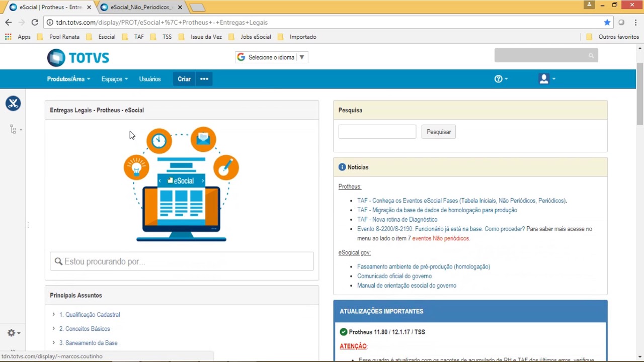Image resolution: width=644 pixels, height=362 pixels.
Task: Click the Google translate G icon
Action: pyautogui.click(x=241, y=57)
